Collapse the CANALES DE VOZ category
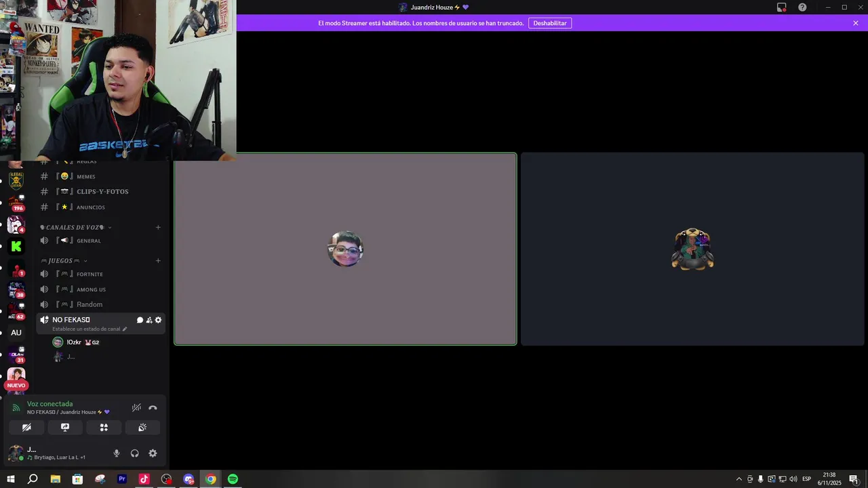The height and width of the screenshot is (488, 868). [x=76, y=228]
